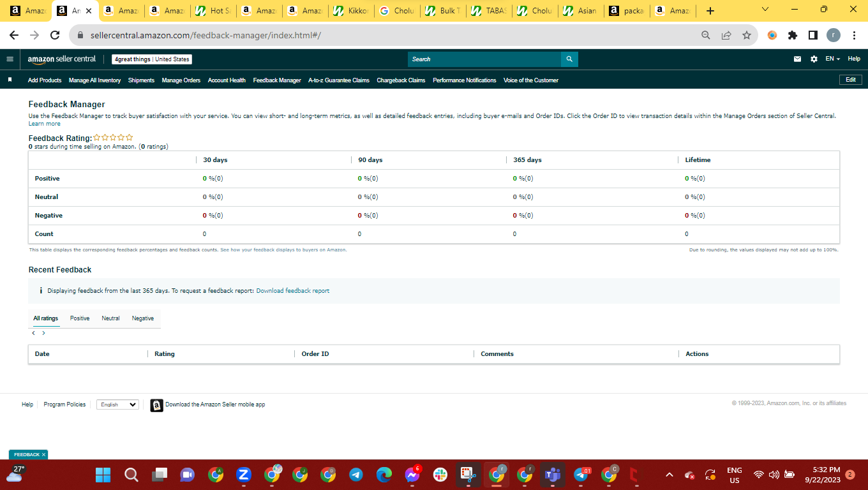Open Program Policies in the footer
This screenshot has width=868, height=490.
(x=64, y=405)
